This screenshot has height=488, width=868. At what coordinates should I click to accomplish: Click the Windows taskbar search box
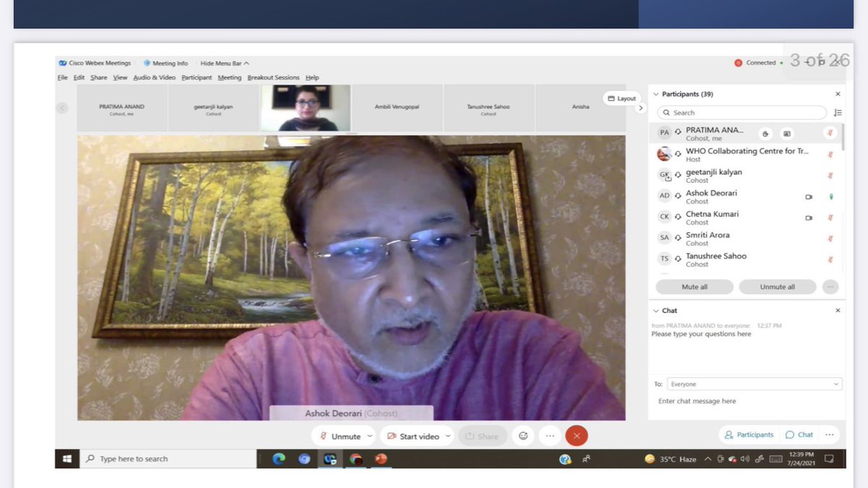pos(168,458)
